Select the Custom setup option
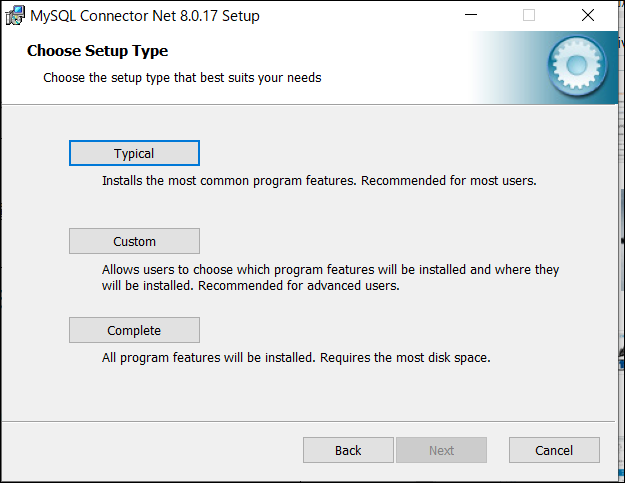Viewport: 625px width, 483px height. [134, 241]
